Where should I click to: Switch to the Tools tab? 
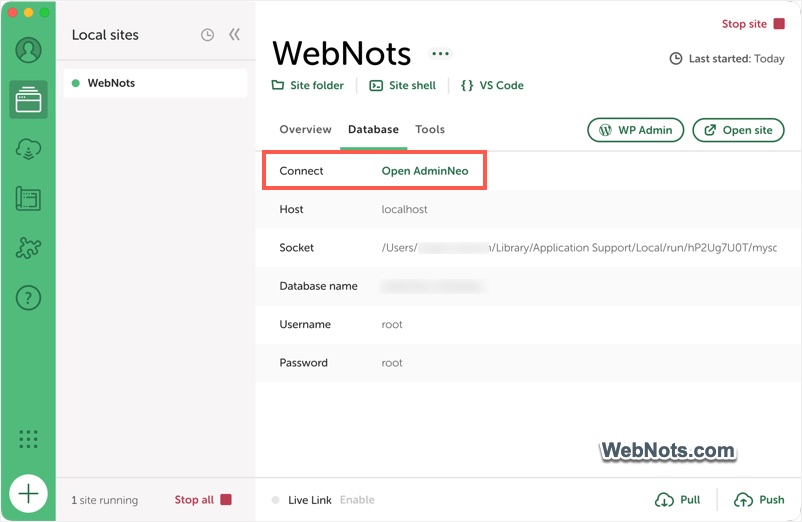point(430,129)
